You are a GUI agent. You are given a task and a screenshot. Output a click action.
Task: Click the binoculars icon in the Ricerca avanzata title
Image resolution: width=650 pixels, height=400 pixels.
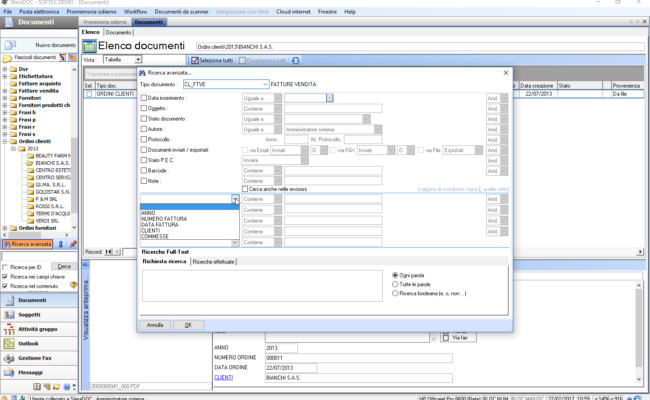(142, 73)
